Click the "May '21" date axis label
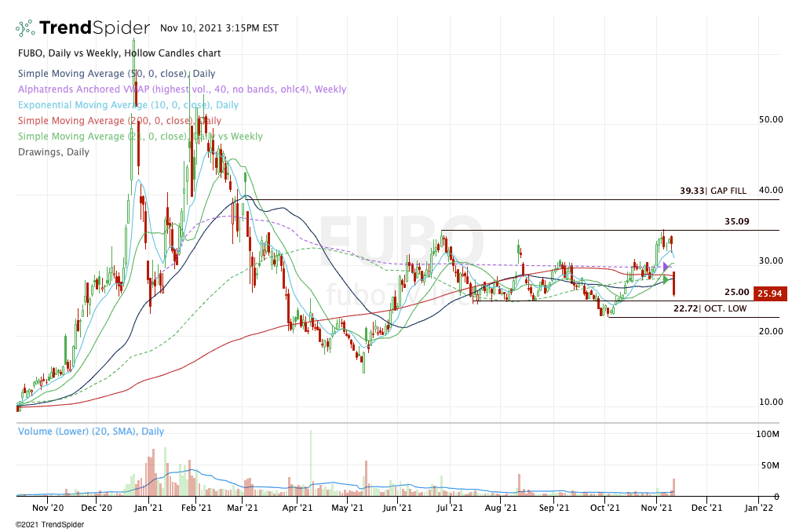 click(x=347, y=508)
